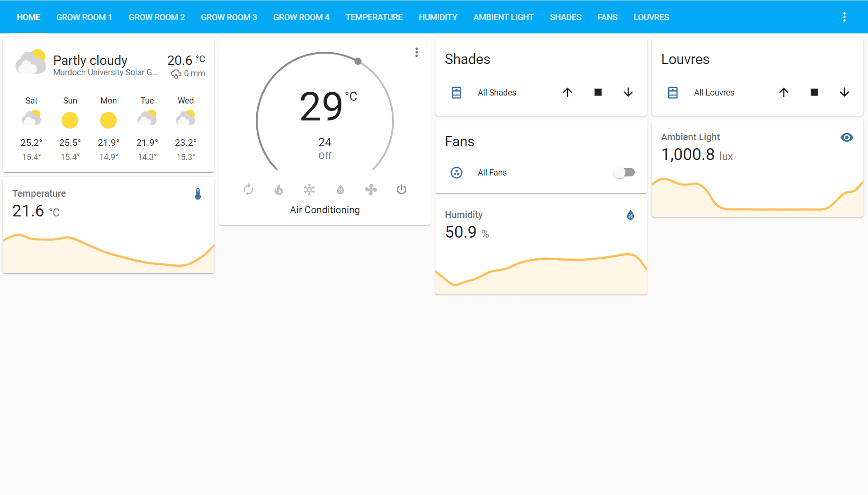Stop all louvres movement

coord(814,92)
